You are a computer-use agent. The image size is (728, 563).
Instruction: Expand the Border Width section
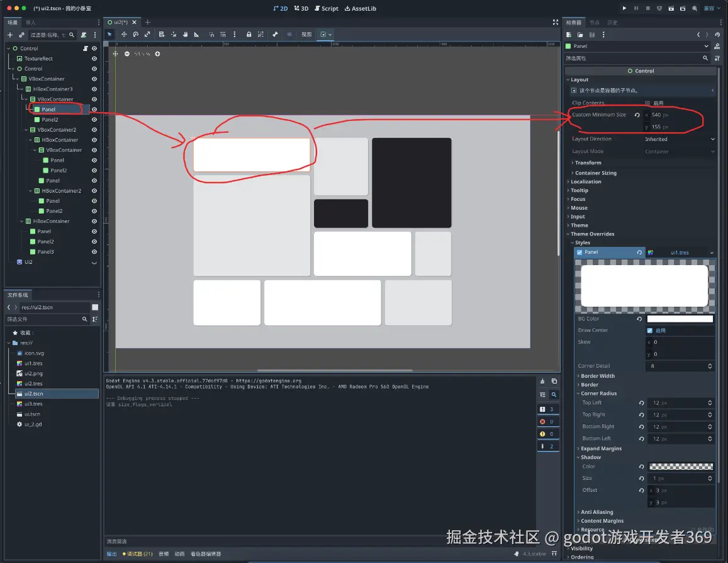pos(597,376)
